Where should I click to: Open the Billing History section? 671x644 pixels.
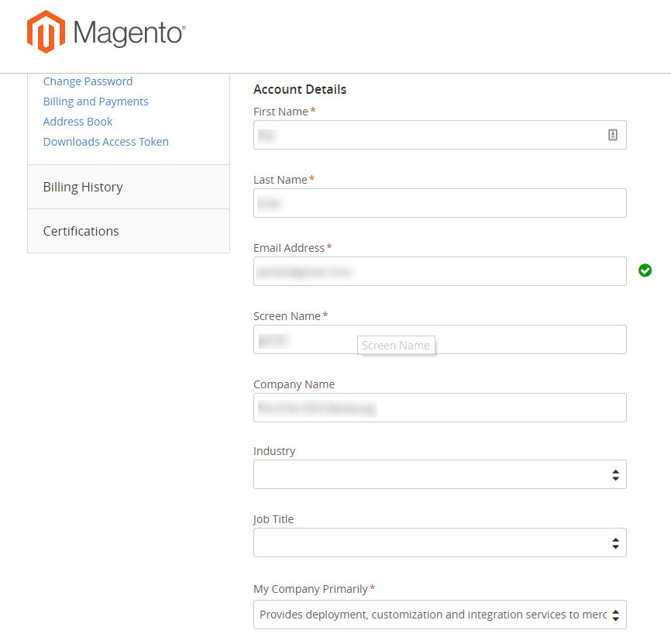click(x=82, y=187)
